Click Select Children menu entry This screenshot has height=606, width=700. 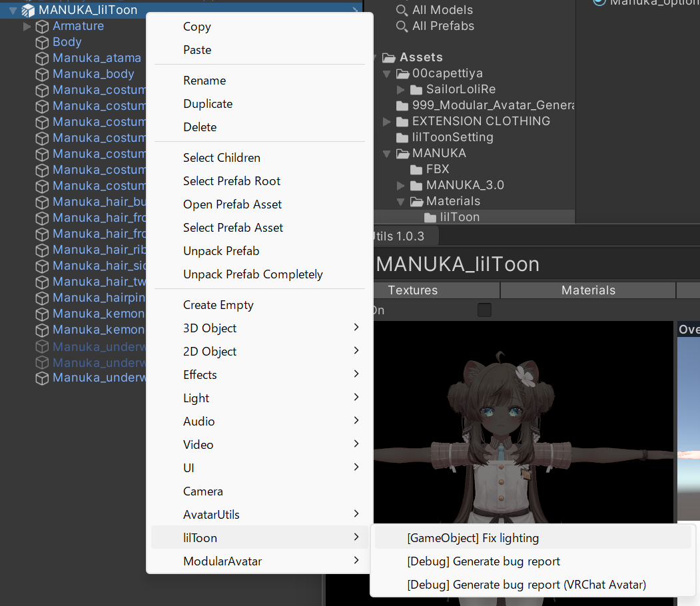[x=259, y=158]
